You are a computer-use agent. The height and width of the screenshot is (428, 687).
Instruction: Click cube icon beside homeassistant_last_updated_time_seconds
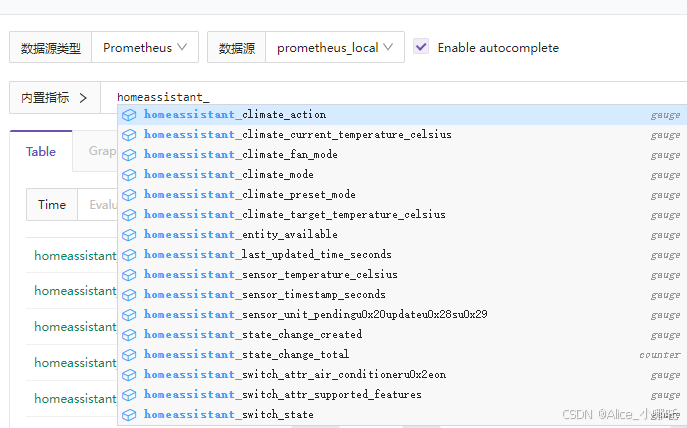129,255
